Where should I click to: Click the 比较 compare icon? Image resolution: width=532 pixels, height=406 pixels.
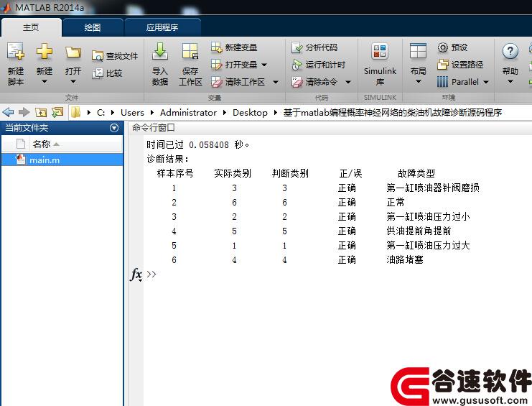click(x=98, y=73)
